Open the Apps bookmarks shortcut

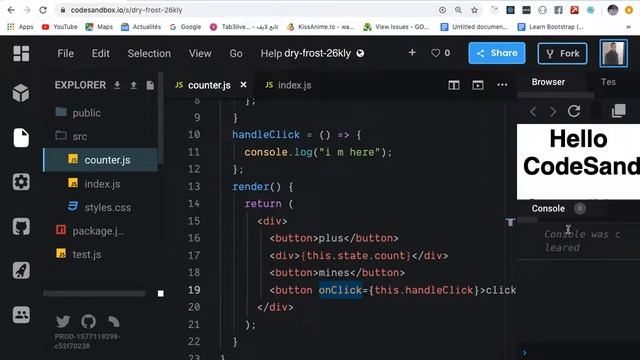(x=20, y=27)
